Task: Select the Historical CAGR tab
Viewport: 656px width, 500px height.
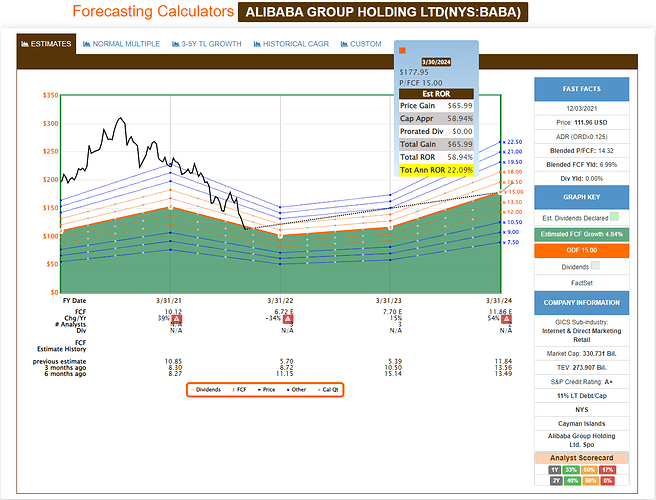Action: point(291,44)
